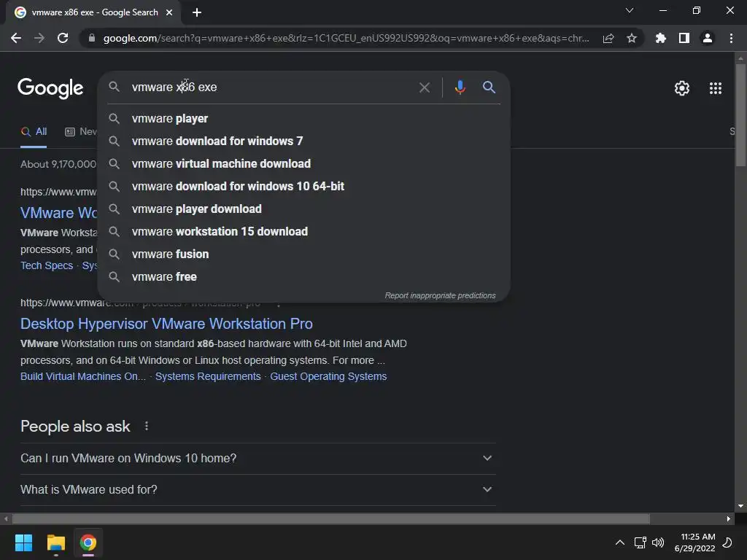Select suggestion vmware fusion
The width and height of the screenshot is (747, 560).
click(303, 254)
